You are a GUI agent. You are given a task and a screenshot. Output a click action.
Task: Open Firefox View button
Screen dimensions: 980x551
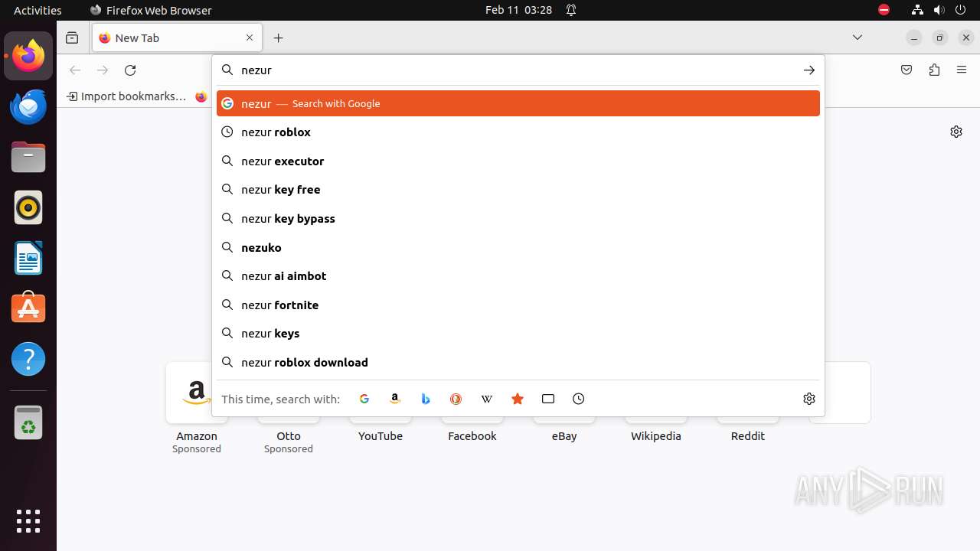[x=72, y=38]
